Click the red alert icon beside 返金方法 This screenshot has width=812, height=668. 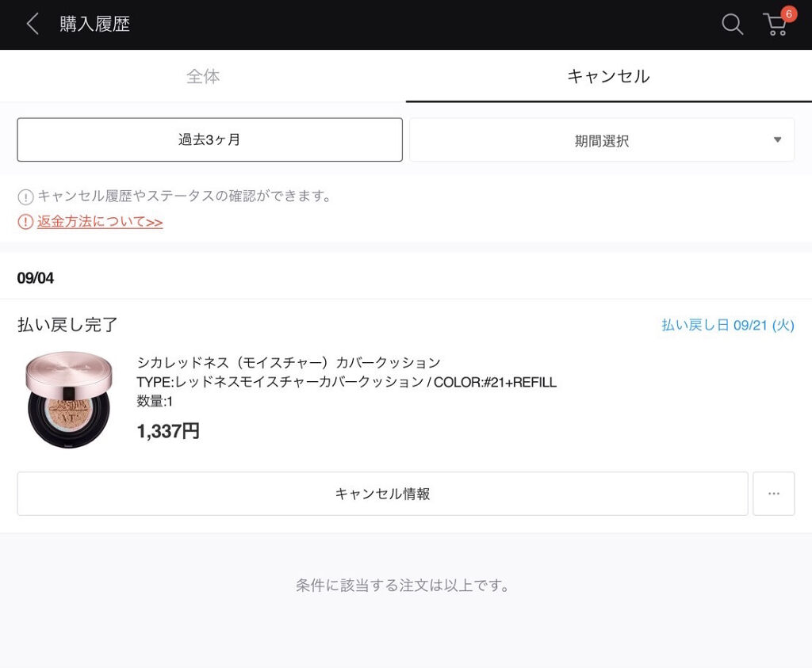25,223
